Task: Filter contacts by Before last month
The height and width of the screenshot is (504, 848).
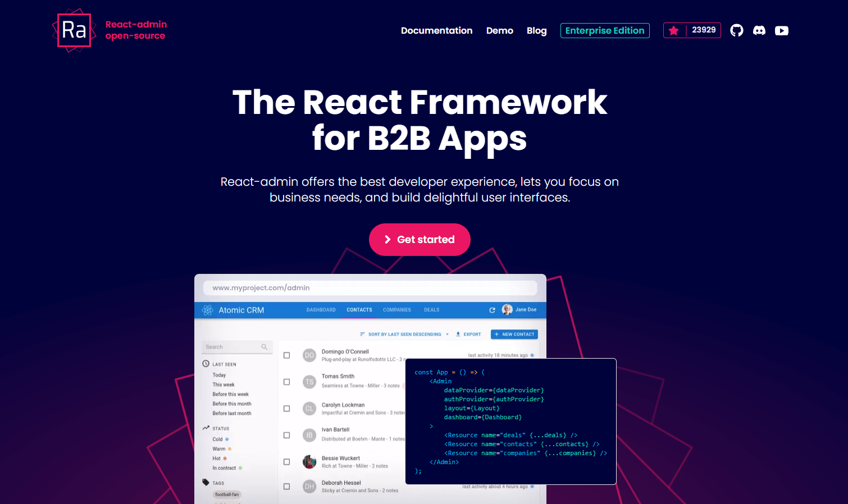Action: (x=232, y=413)
